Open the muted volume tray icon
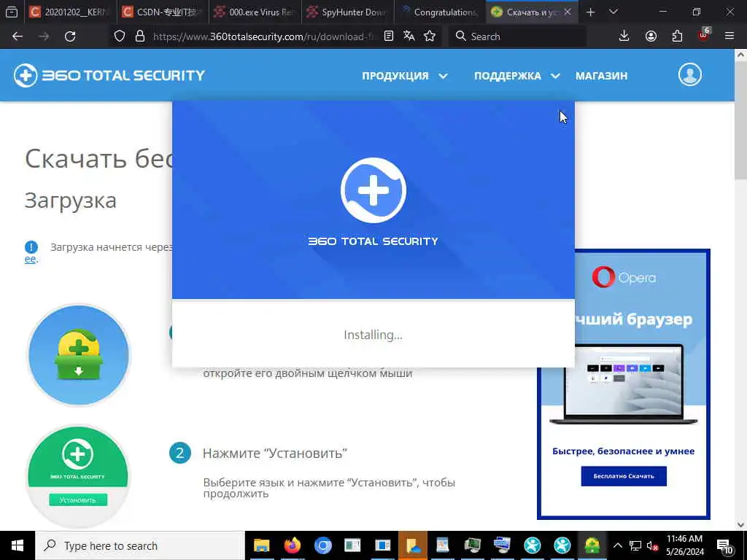The height and width of the screenshot is (560, 747). point(652,545)
